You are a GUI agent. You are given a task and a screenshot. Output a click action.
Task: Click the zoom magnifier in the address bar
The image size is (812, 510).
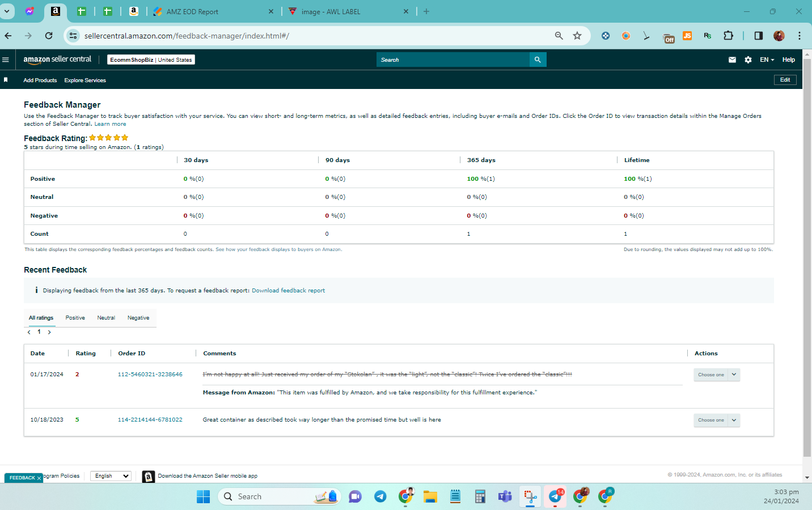[559, 36]
